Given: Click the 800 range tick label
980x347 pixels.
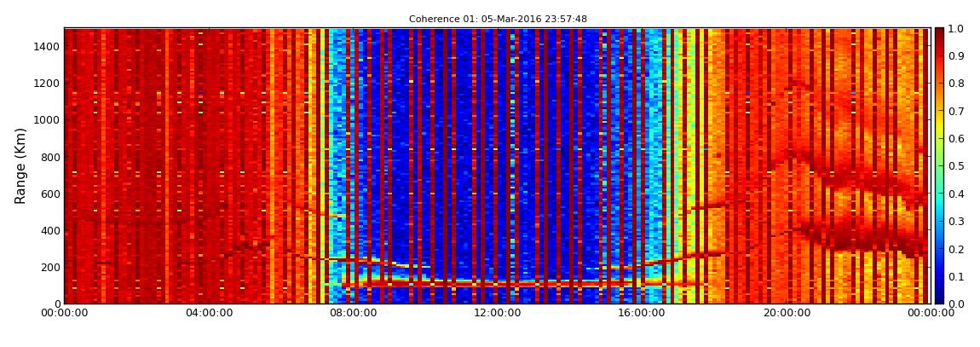Looking at the screenshot, I should [50, 157].
